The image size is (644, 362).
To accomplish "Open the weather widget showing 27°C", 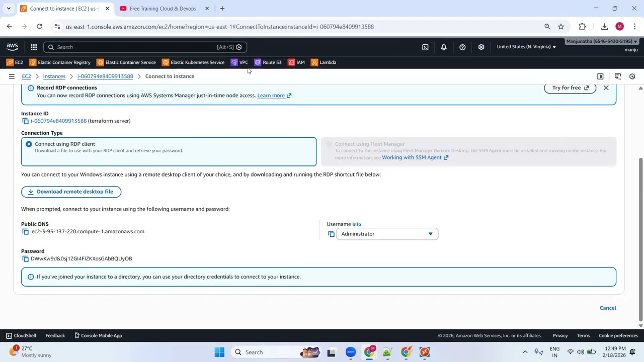I will (x=30, y=351).
